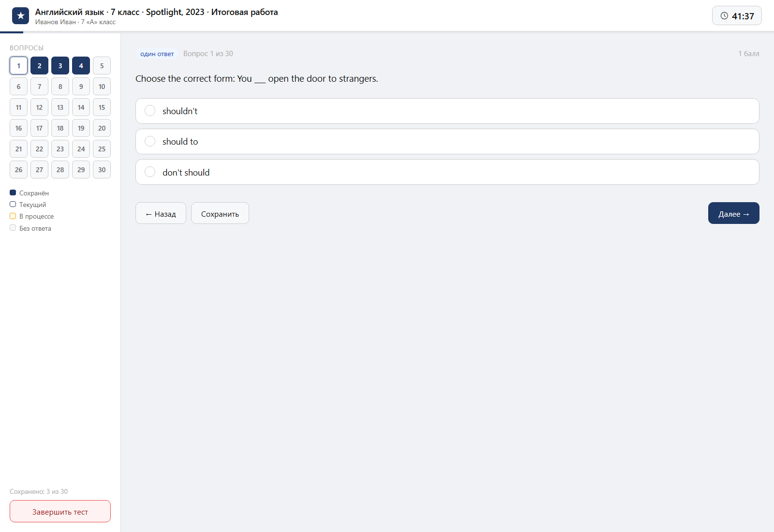Open question 10 in the grid

pos(102,87)
